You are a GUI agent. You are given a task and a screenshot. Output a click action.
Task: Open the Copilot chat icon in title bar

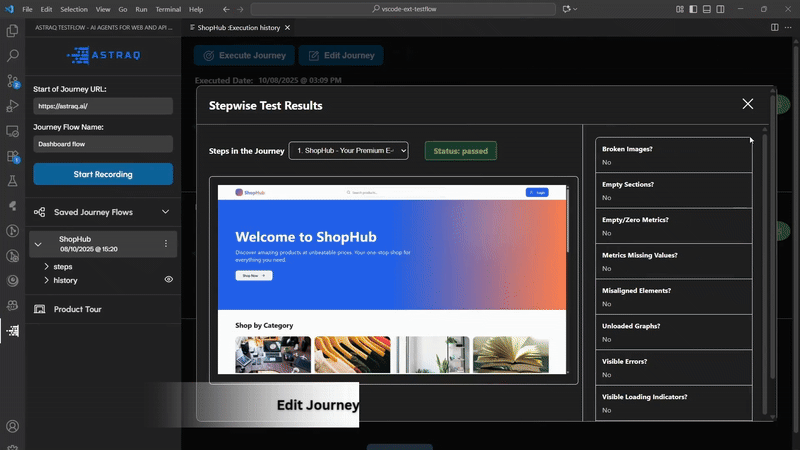click(x=566, y=9)
